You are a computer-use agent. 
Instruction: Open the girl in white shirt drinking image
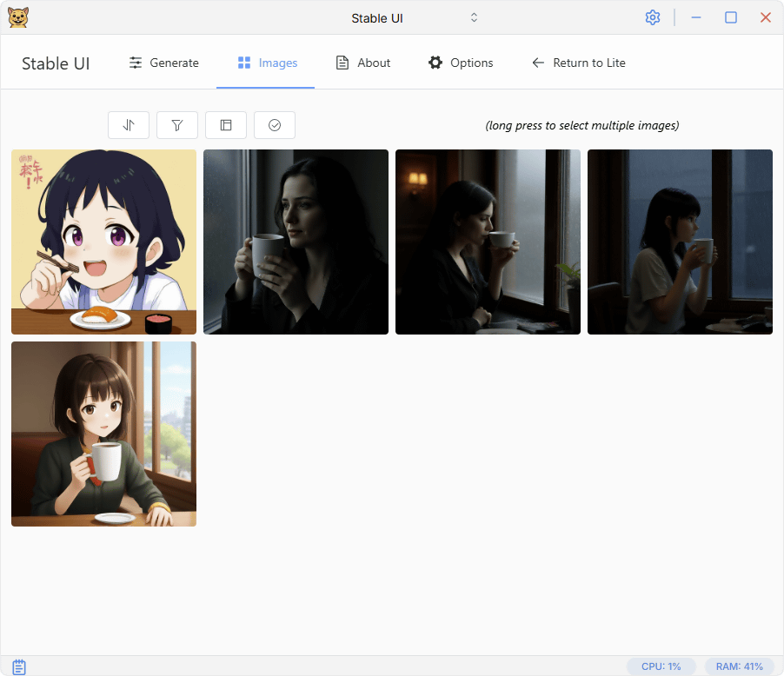pos(680,242)
